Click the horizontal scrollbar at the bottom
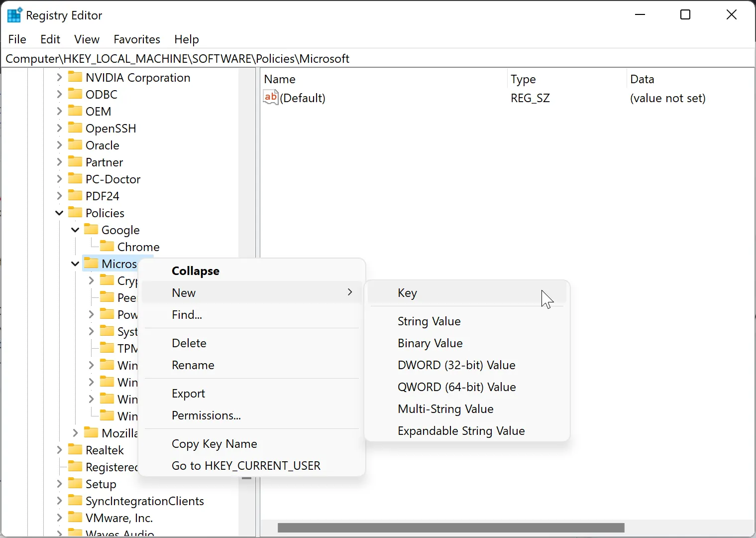756x538 pixels. tap(450, 528)
